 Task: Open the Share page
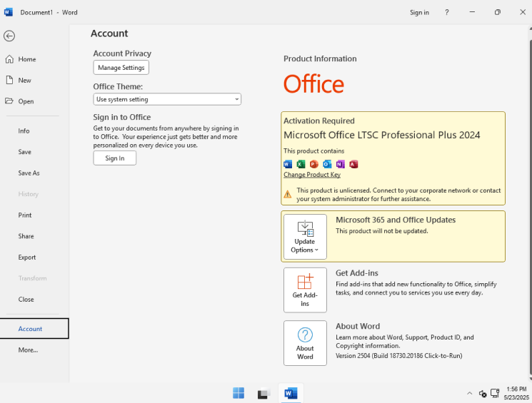pos(26,236)
